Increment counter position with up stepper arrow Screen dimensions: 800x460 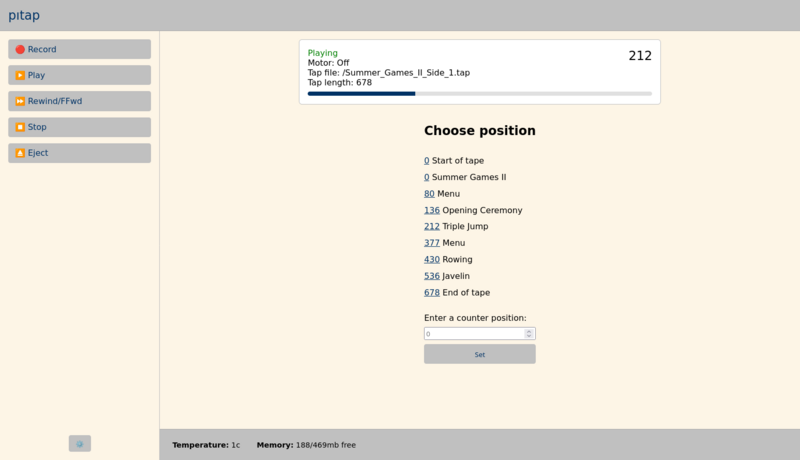tap(529, 331)
